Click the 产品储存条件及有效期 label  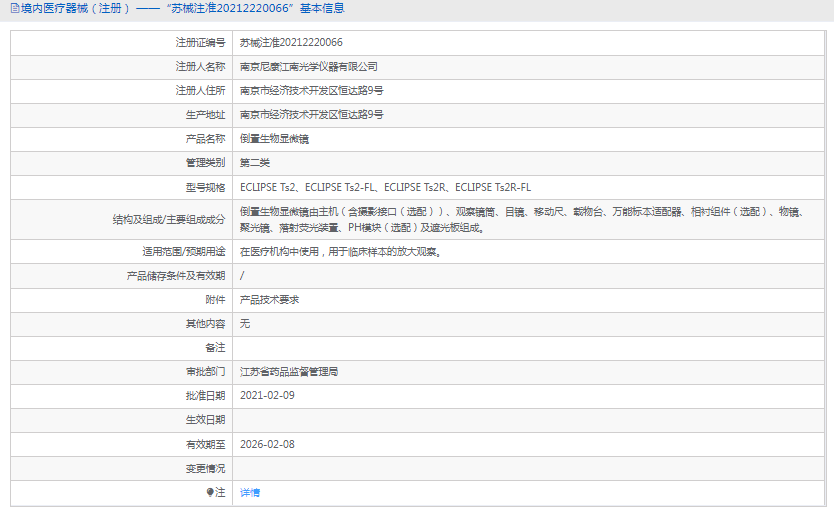click(176, 276)
